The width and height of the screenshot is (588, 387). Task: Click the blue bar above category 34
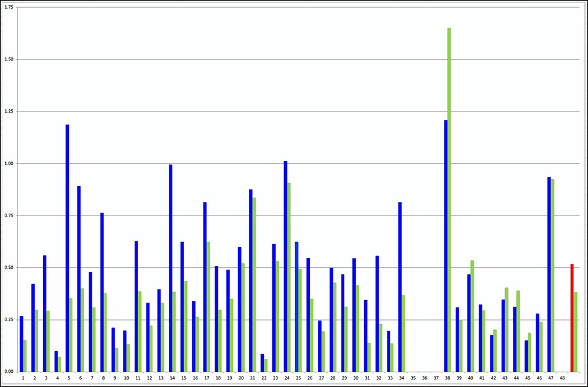tap(400, 287)
